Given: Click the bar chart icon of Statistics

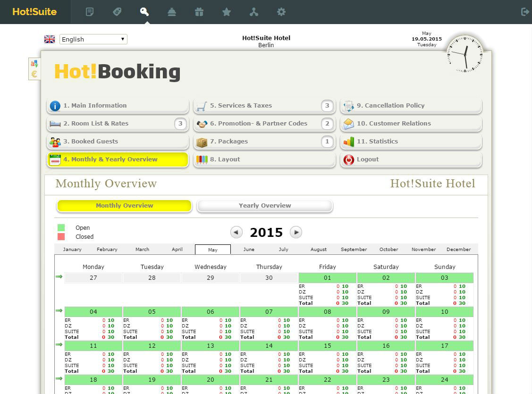Looking at the screenshot, I should 348,142.
